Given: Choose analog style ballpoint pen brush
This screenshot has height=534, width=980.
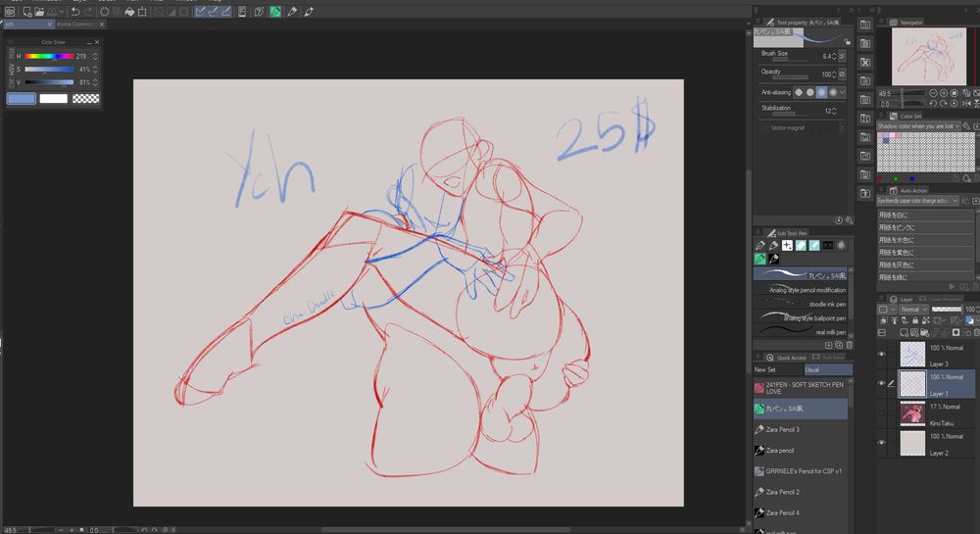Looking at the screenshot, I should (x=801, y=317).
